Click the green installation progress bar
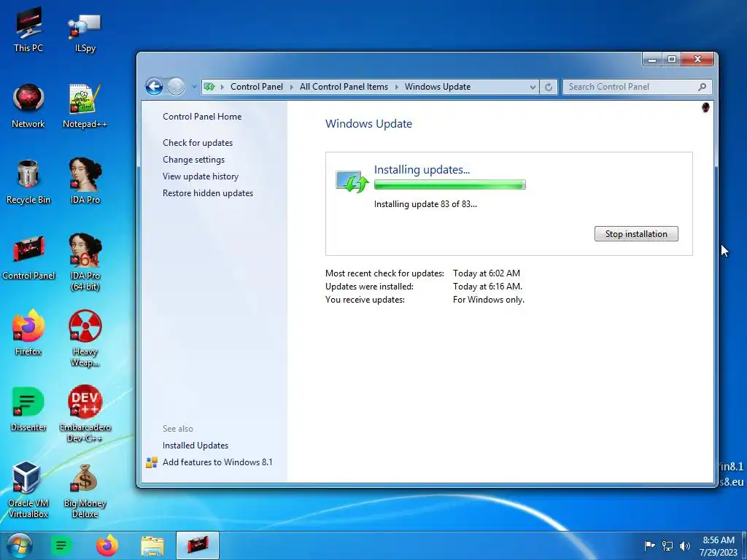This screenshot has width=747, height=560. pyautogui.click(x=449, y=184)
